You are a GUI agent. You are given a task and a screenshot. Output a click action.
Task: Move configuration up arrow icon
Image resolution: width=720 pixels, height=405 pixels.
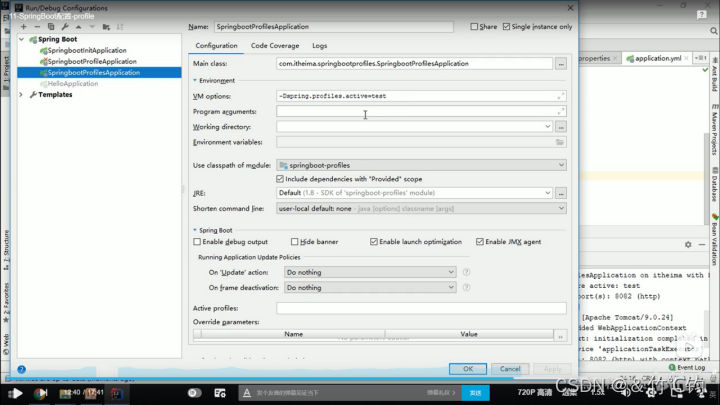tap(79, 27)
